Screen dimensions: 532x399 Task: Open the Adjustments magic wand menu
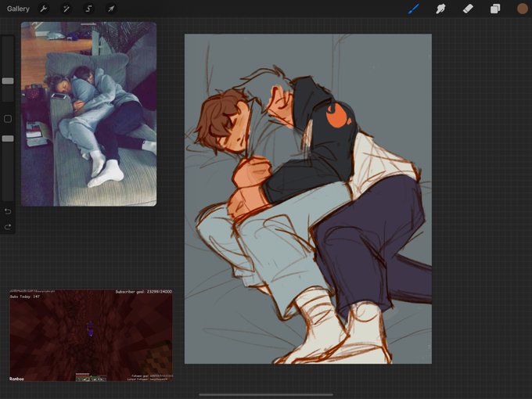pos(66,9)
